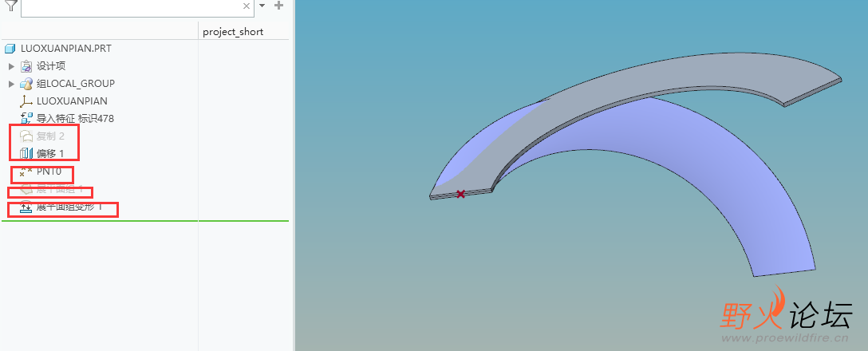Select the grayed 展平面组 1 feature
This screenshot has height=351, width=868.
[x=60, y=189]
